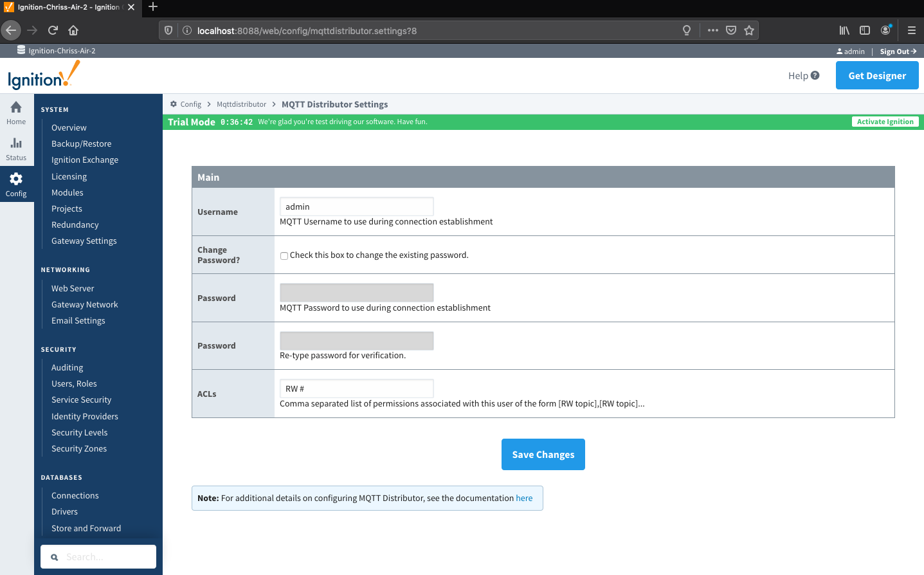Viewport: 924px width, 575px height.
Task: Click the Ignition logo
Action: tap(44, 75)
